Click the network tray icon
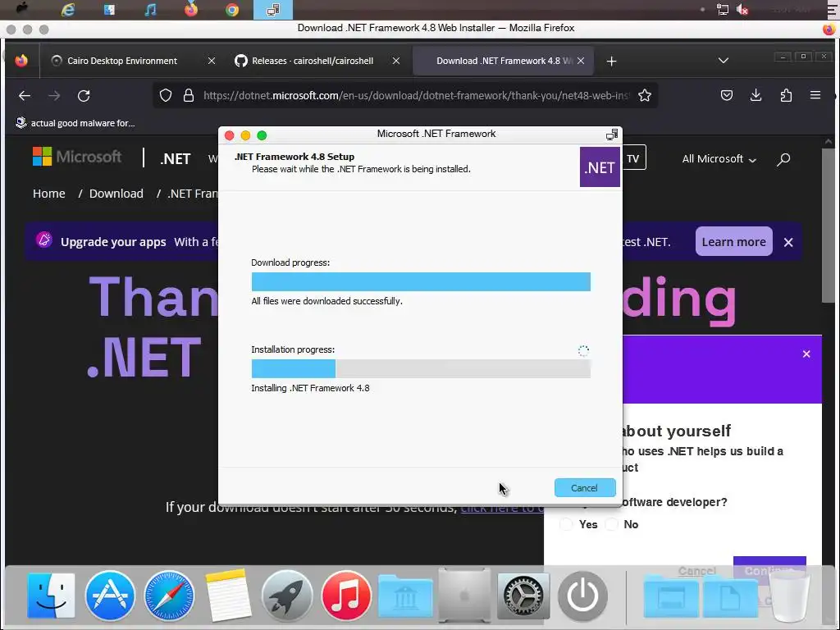This screenshot has width=840, height=630. (722, 10)
